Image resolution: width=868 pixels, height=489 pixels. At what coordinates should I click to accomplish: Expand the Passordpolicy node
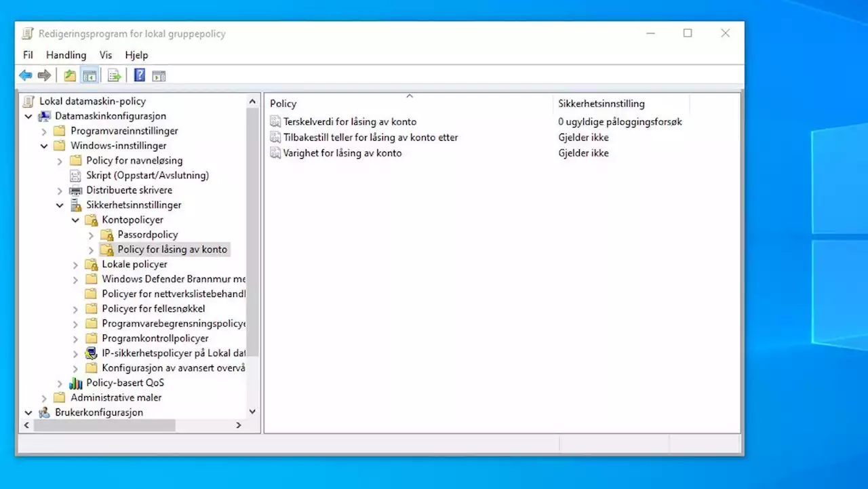coord(91,235)
